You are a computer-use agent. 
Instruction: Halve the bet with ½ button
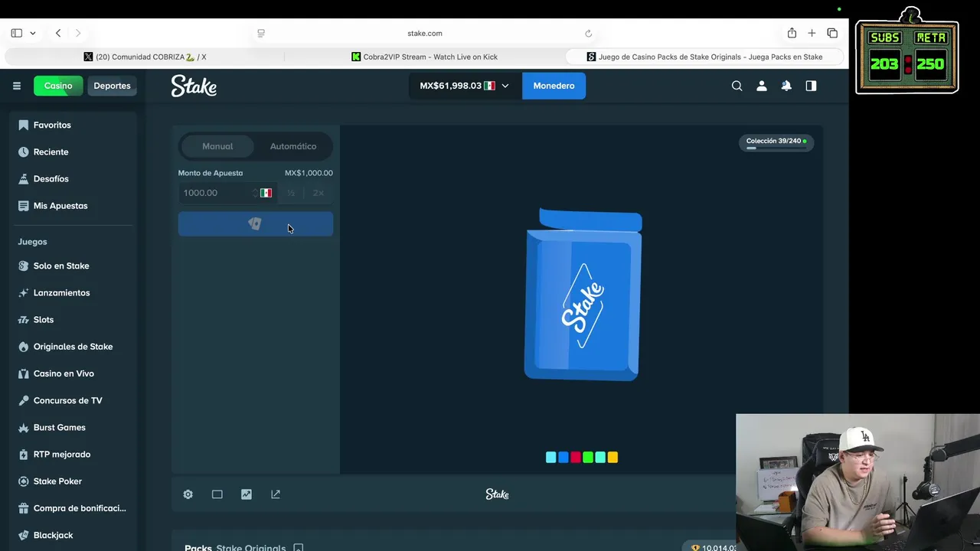click(x=291, y=193)
